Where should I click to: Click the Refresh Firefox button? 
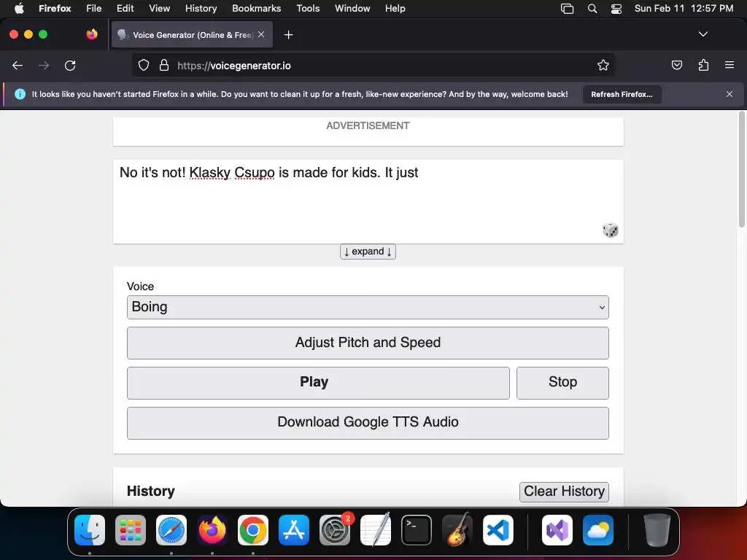point(622,94)
